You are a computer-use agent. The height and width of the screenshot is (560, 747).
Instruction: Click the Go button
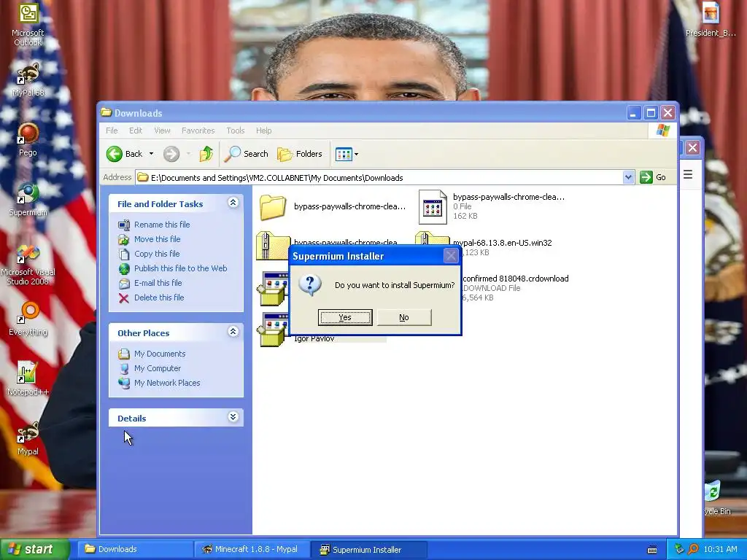[653, 178]
